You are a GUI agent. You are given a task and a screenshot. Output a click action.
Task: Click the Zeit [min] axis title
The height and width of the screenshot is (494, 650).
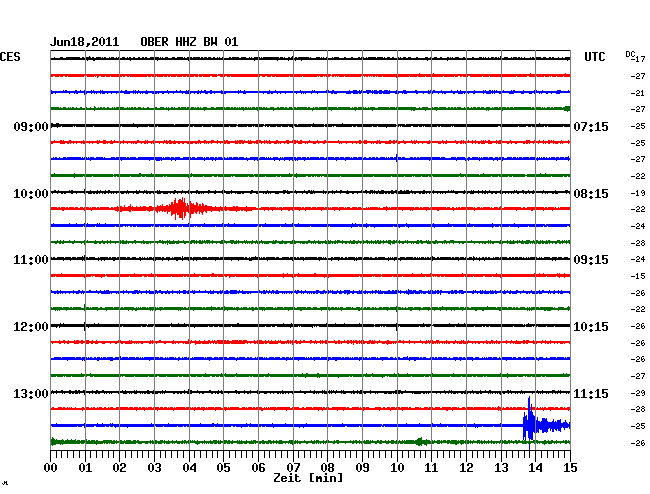308,478
